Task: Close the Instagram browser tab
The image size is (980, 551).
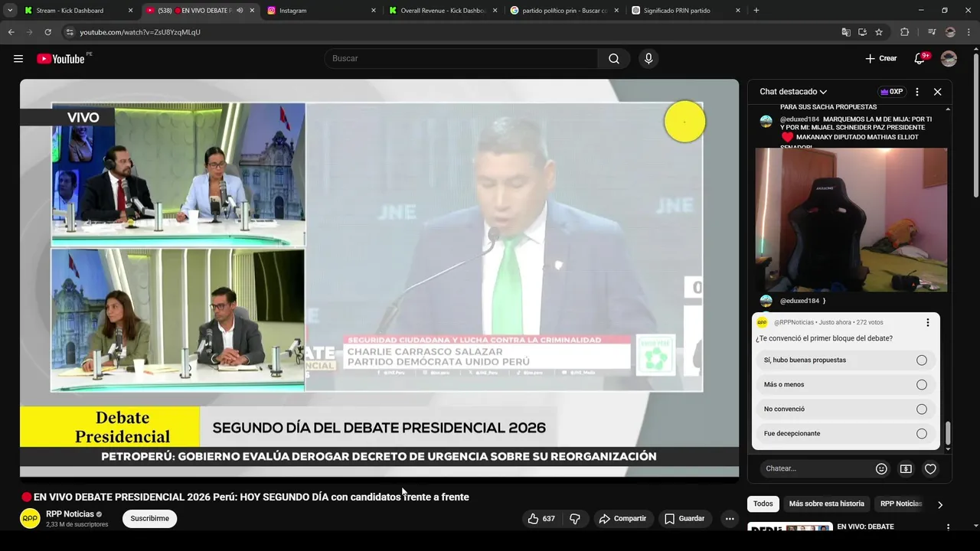Action: pos(374,11)
